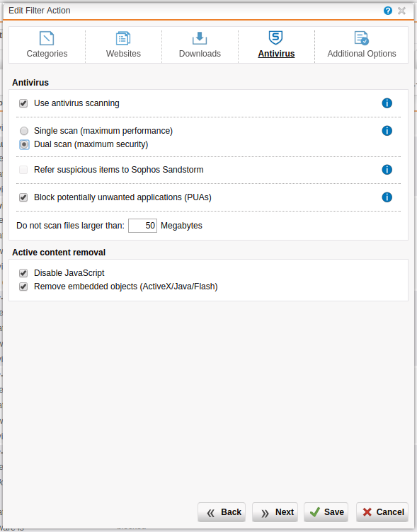The width and height of the screenshot is (417, 532).
Task: Uncheck Block potentially unwanted applications
Action: (23, 197)
